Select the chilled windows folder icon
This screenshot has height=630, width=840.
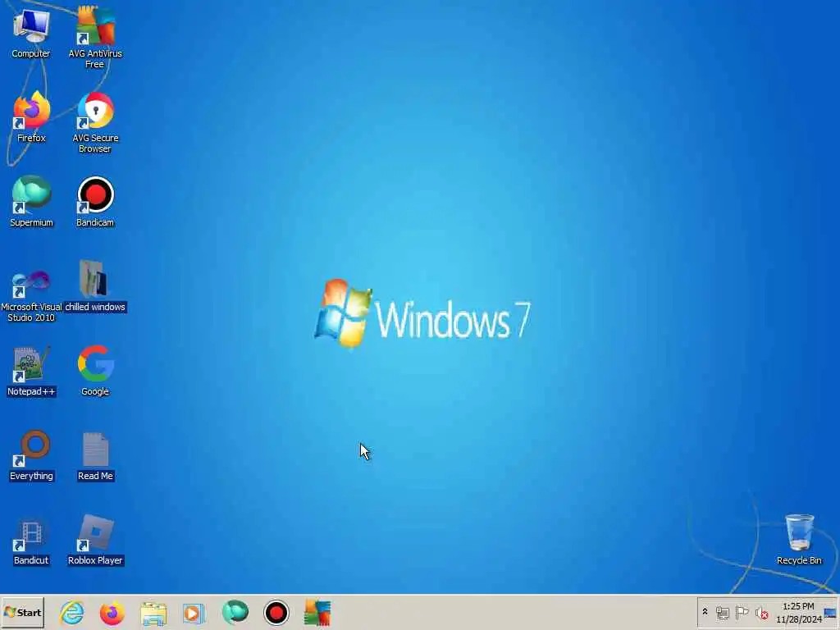[95, 286]
